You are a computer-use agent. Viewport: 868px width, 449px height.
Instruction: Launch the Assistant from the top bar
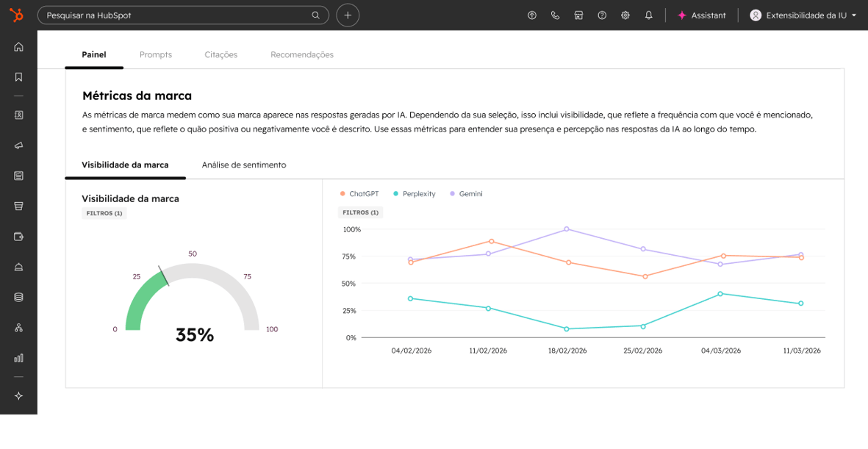[701, 15]
